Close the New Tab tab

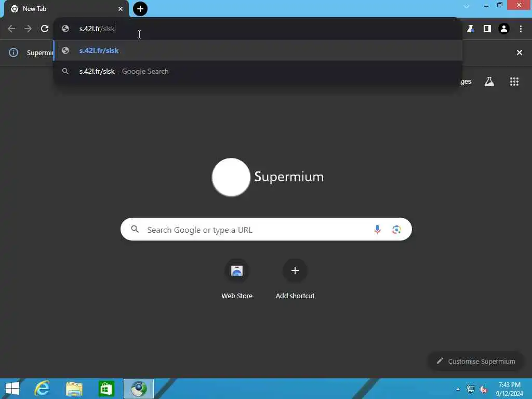121,9
